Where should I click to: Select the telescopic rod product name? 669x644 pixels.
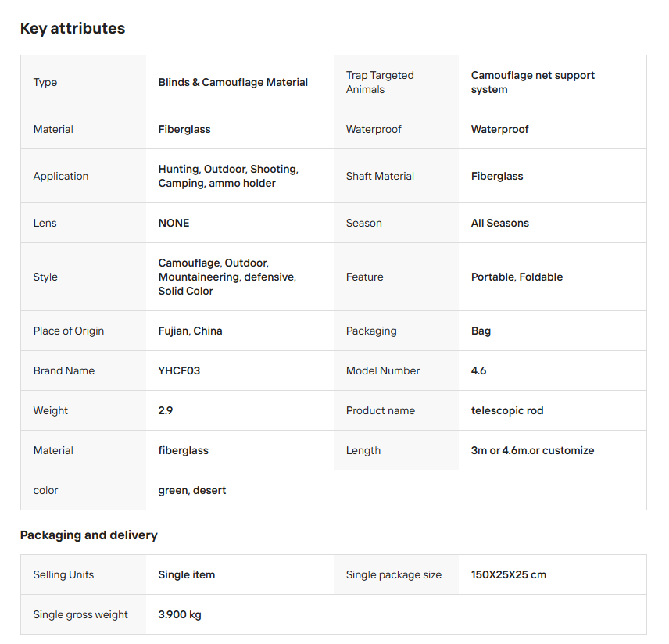[x=506, y=410]
